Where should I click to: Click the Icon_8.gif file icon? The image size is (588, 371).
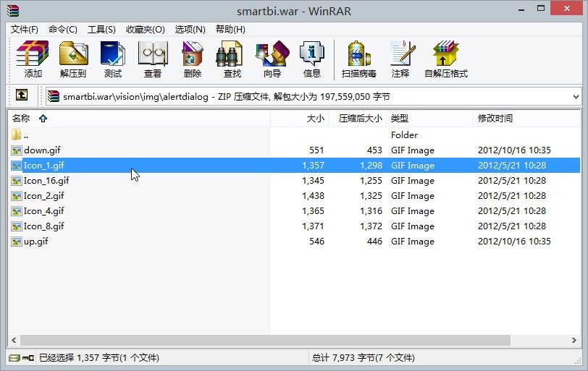pyautogui.click(x=16, y=226)
